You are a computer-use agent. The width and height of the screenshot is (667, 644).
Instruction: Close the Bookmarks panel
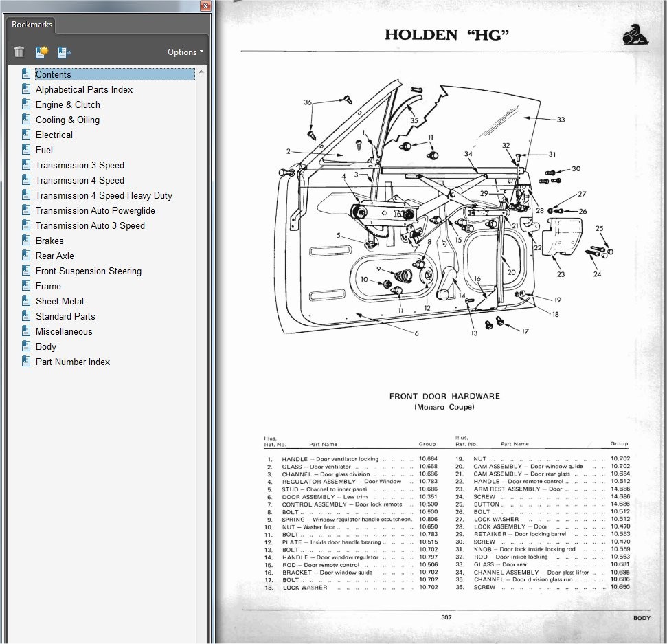click(x=205, y=5)
